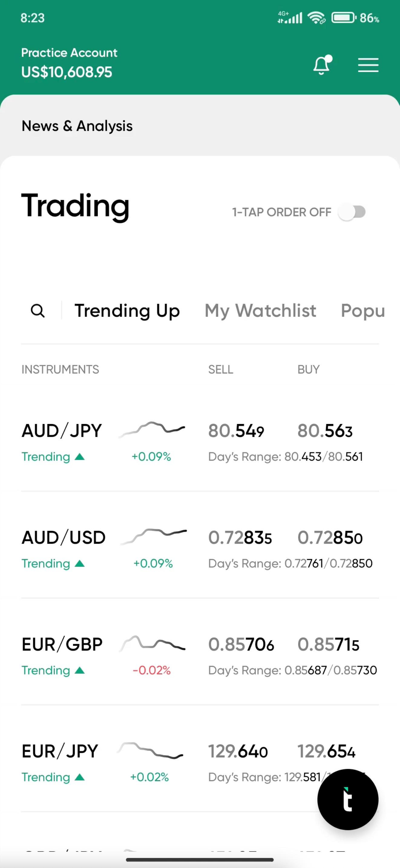Switch to My Watchlist tab

tap(260, 311)
